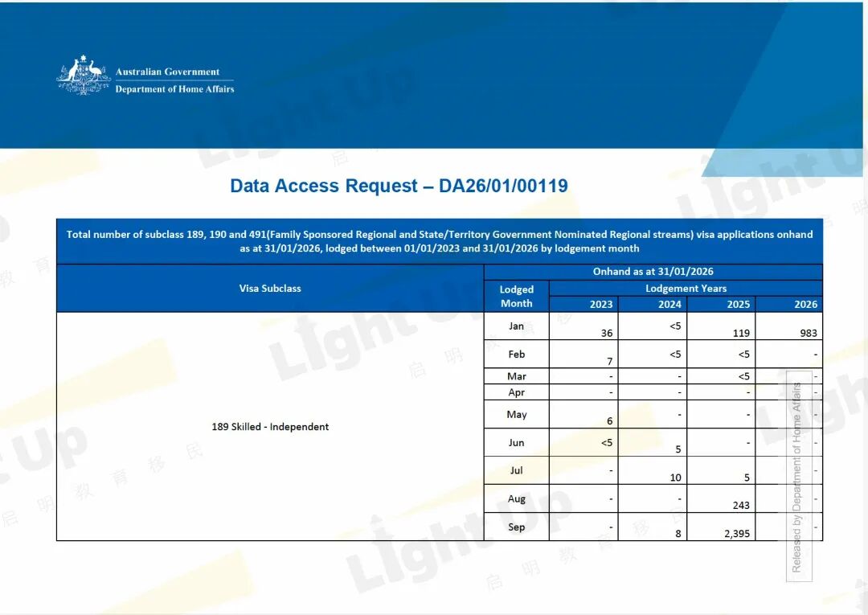
Task: Click the May month row label
Action: click(x=517, y=415)
